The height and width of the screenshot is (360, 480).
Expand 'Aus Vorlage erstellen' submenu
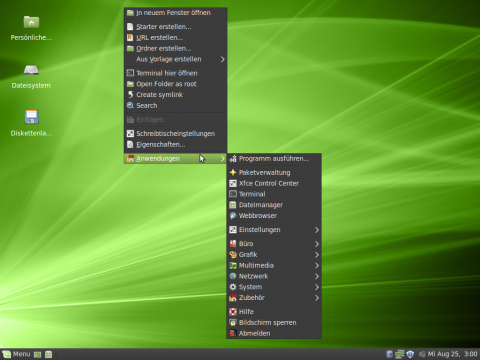(176, 59)
